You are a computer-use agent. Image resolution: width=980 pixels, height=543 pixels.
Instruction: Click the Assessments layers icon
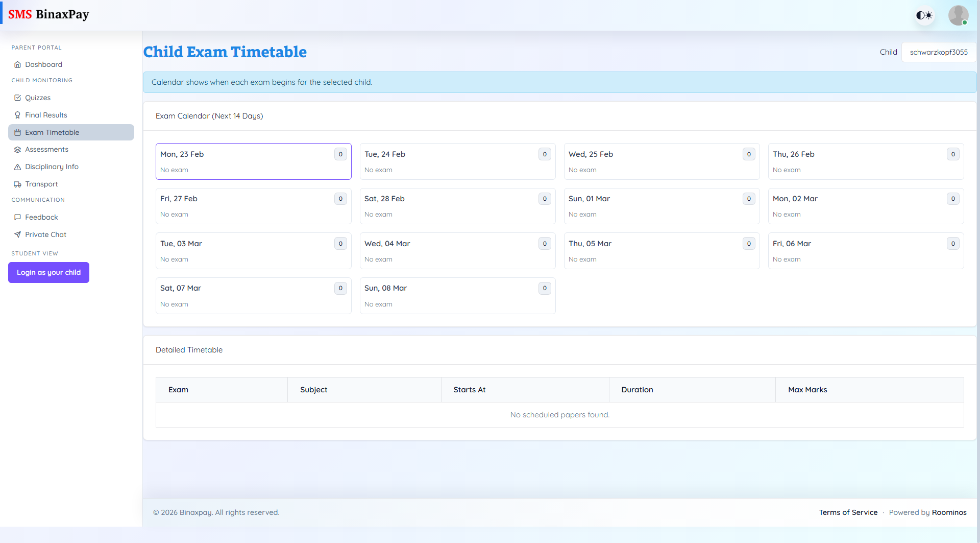[17, 150]
